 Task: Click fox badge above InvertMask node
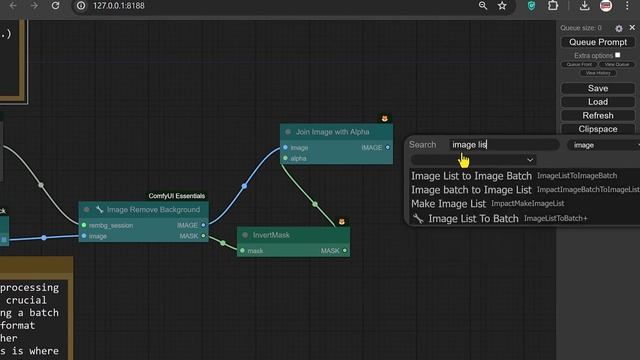(x=342, y=222)
